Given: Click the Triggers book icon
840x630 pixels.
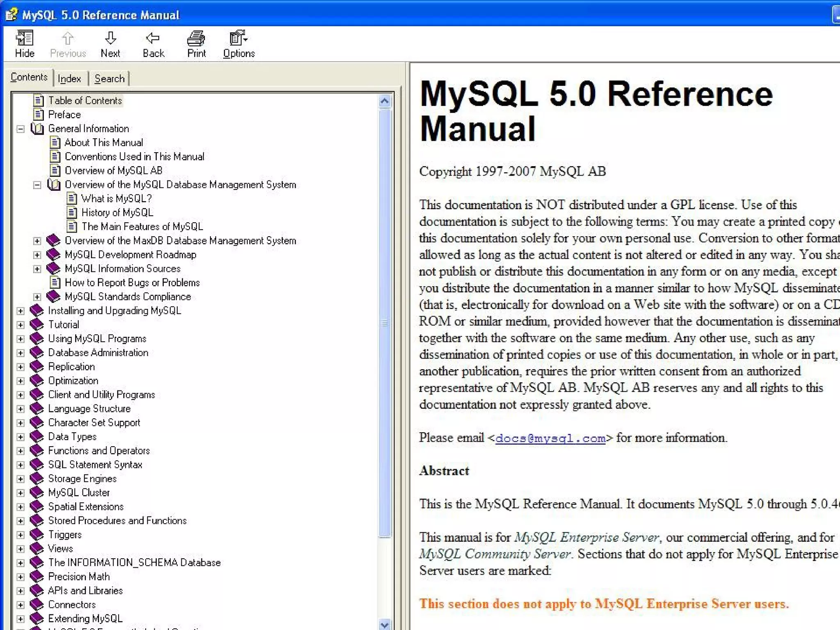Looking at the screenshot, I should pyautogui.click(x=37, y=534).
